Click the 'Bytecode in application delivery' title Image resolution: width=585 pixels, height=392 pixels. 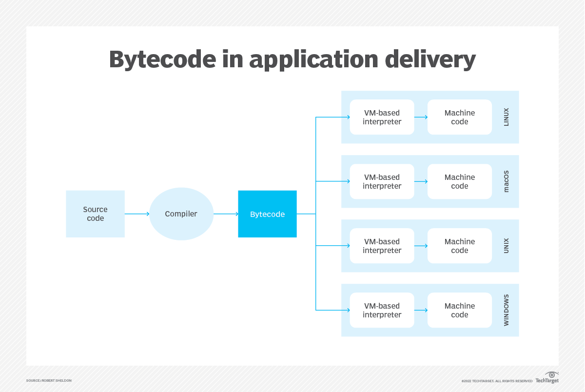[x=292, y=59]
